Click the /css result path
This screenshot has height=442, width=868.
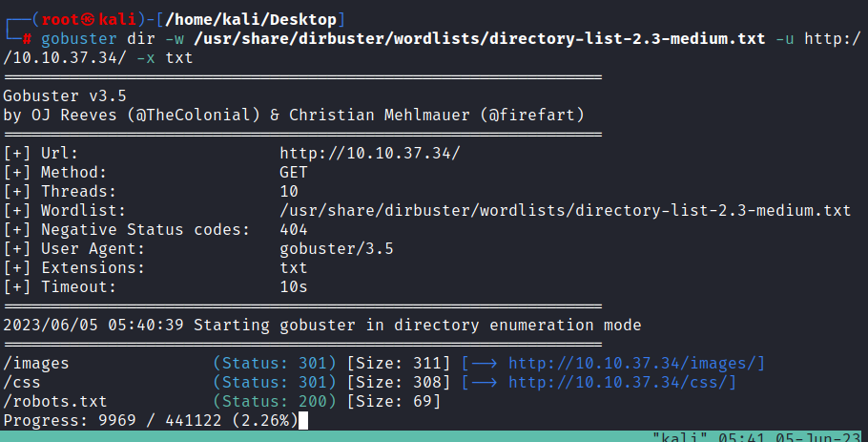pyautogui.click(x=22, y=382)
